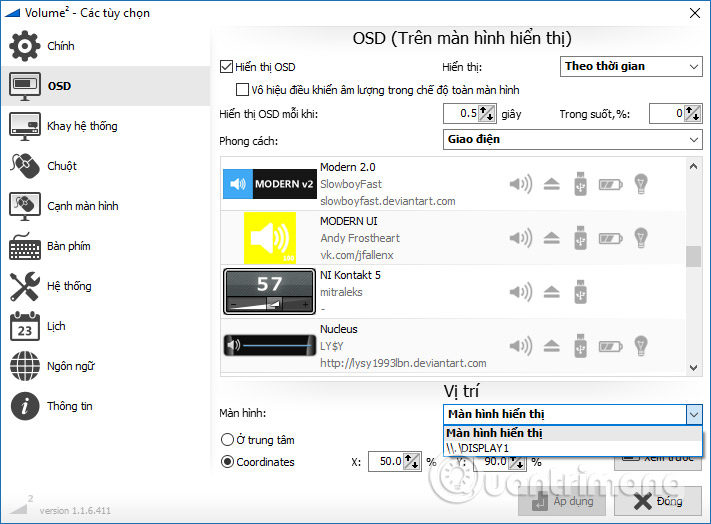Open the Theo thời gian display dropdown
This screenshot has width=711, height=524.
[x=631, y=66]
